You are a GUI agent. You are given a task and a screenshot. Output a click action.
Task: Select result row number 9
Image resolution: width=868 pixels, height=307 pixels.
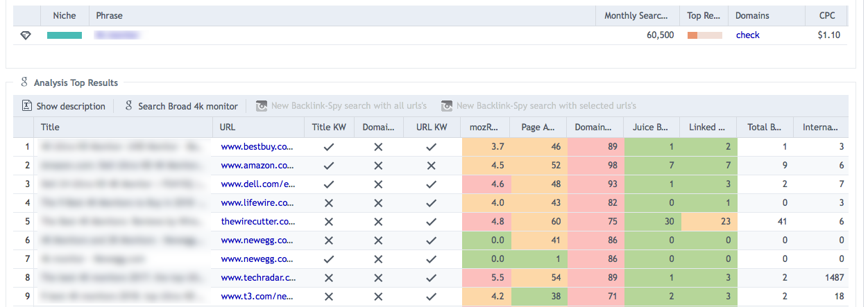pyautogui.click(x=27, y=297)
